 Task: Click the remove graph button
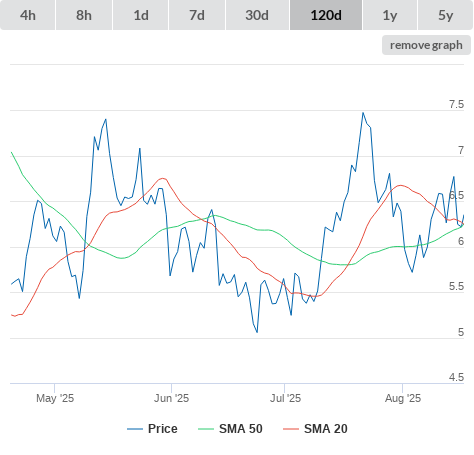tap(426, 45)
